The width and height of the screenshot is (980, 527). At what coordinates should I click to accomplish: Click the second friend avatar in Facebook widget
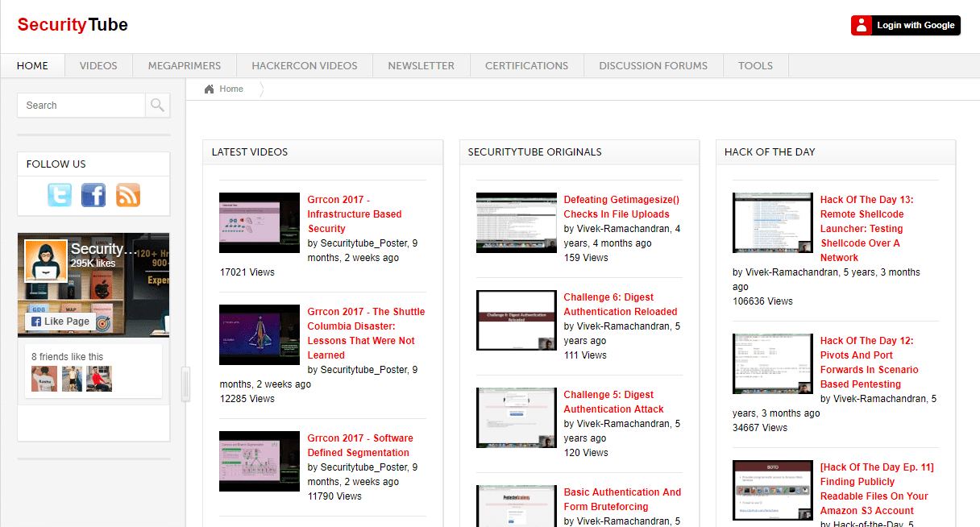coord(72,379)
